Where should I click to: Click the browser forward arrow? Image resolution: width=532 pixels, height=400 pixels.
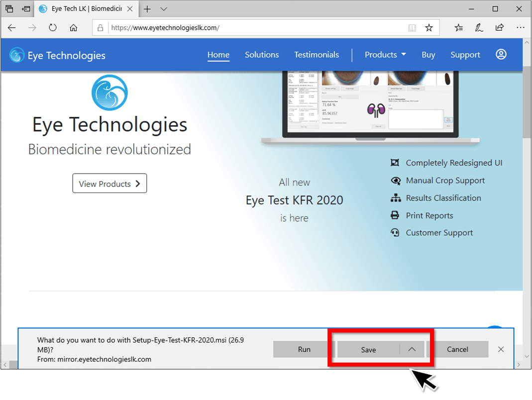[32, 28]
